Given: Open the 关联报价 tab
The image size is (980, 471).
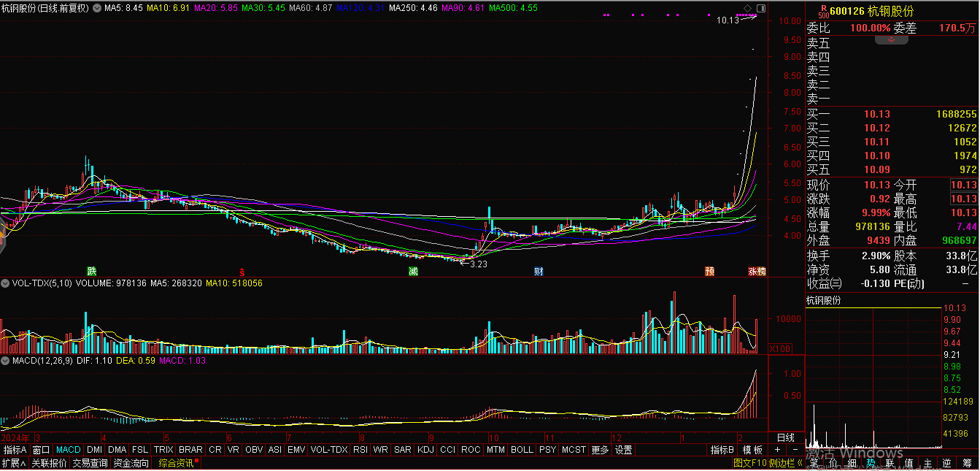Looking at the screenshot, I should pos(49,463).
